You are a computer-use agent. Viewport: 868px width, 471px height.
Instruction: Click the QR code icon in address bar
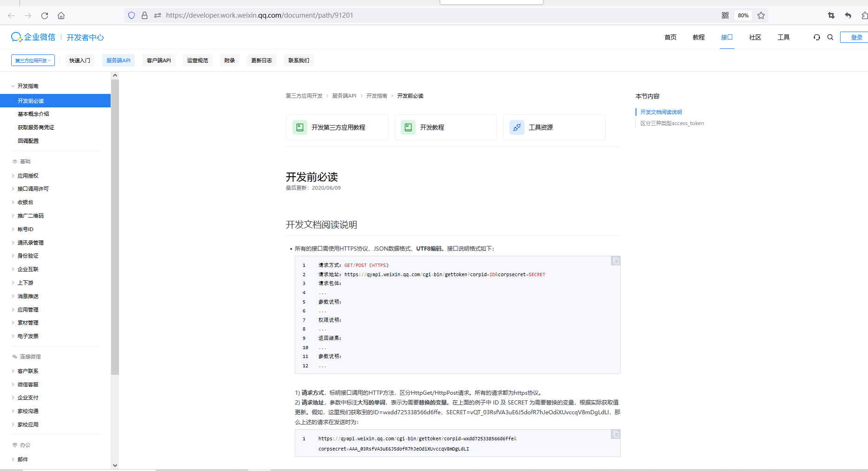coord(725,15)
